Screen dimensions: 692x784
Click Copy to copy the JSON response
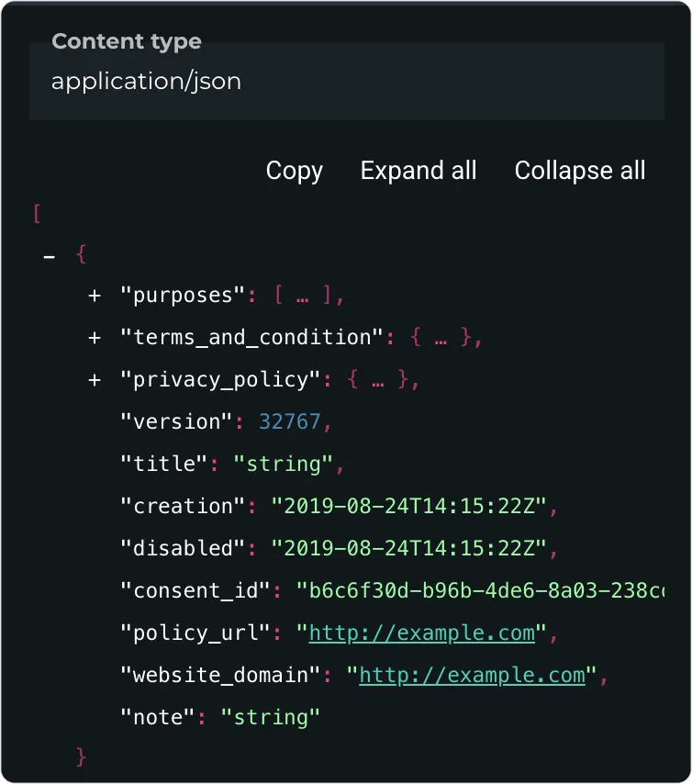coord(294,171)
